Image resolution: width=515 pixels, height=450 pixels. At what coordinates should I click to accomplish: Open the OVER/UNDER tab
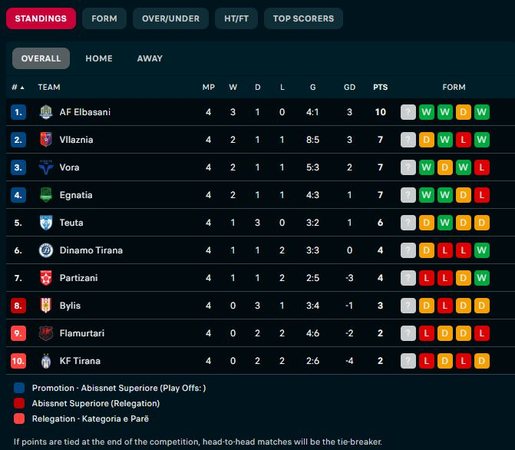171,19
